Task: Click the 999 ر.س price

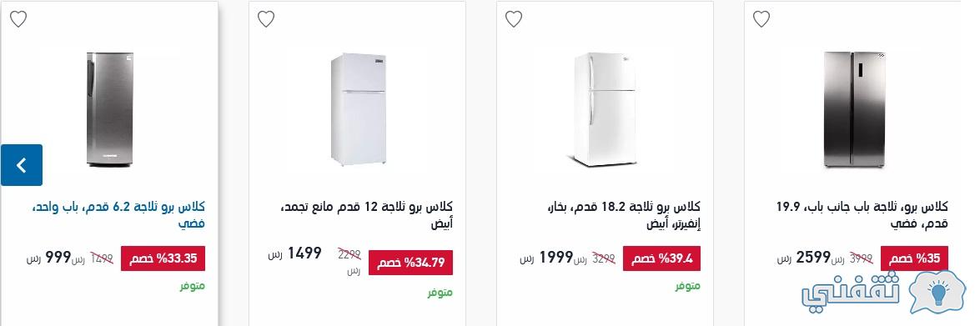Action: tap(48, 258)
